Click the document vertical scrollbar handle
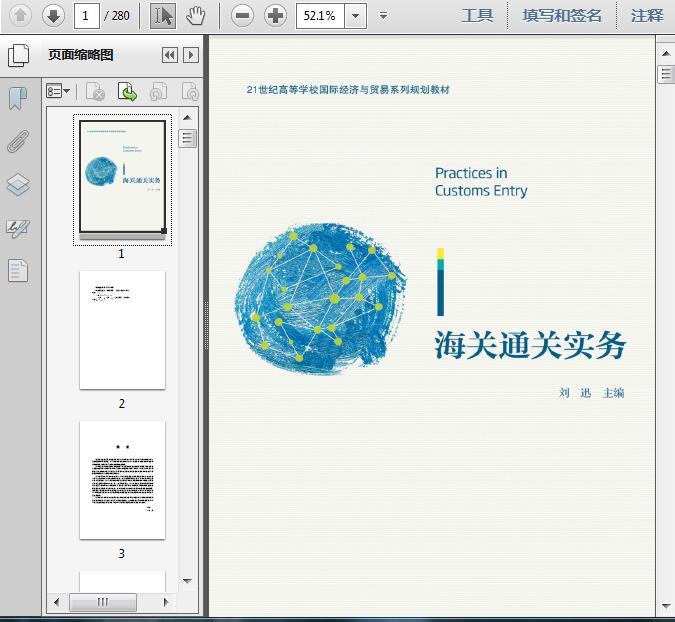Viewport: 675px width, 622px height. [x=666, y=74]
